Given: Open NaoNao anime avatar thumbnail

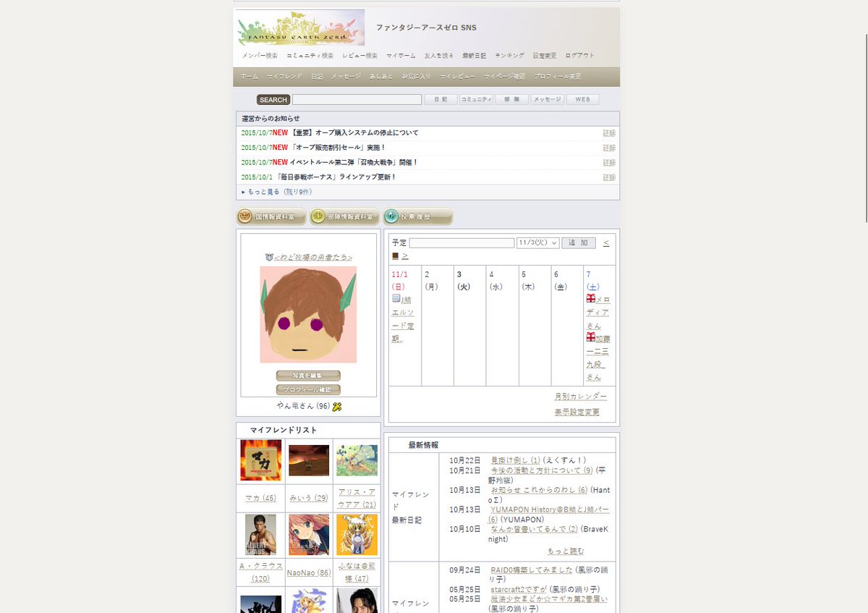Looking at the screenshot, I should click(x=309, y=535).
